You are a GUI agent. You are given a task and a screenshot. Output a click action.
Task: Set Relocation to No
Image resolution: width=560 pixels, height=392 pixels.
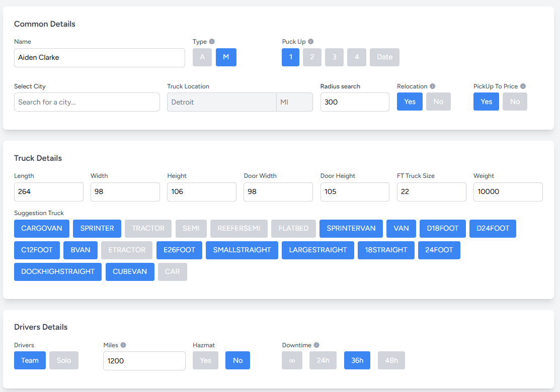point(438,102)
